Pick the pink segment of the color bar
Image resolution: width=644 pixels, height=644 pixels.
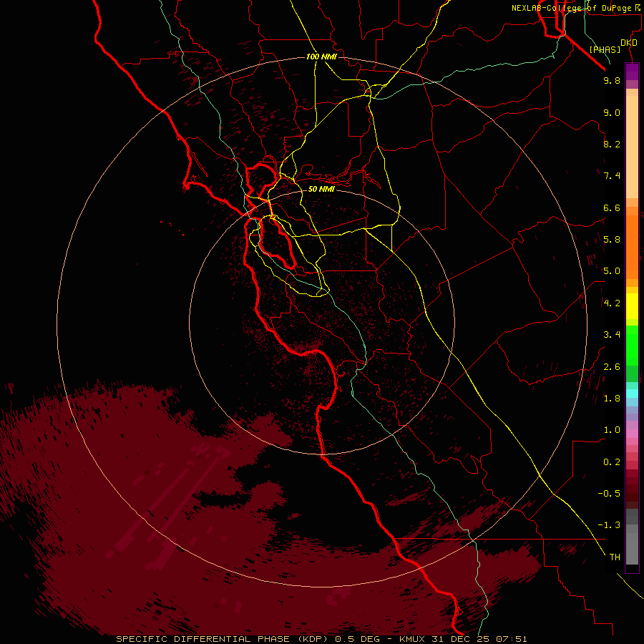(632, 434)
